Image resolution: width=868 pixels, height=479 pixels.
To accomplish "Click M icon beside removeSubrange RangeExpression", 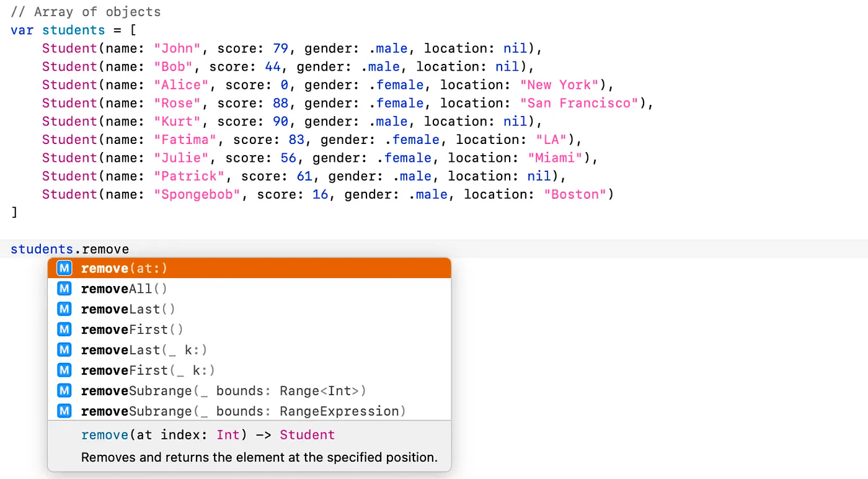I will click(x=64, y=411).
